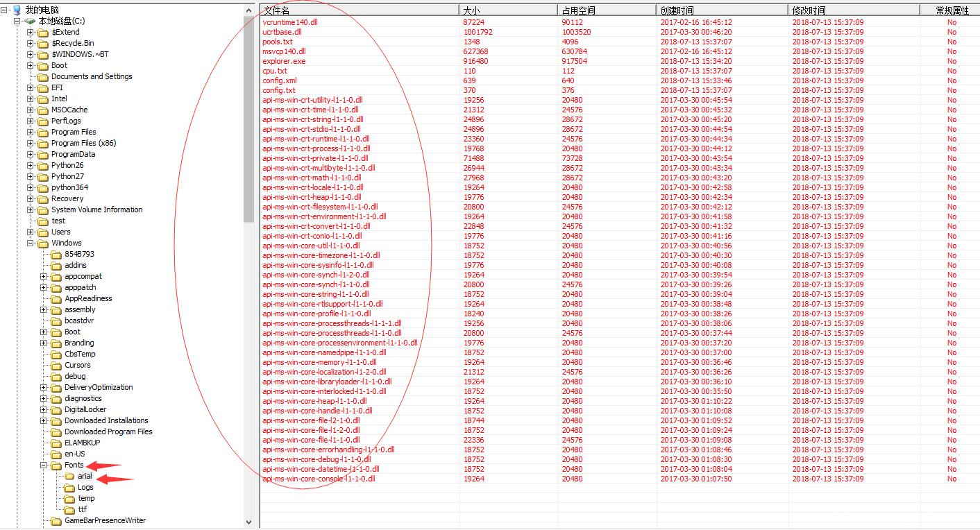Open the Logs folder in tree
The height and width of the screenshot is (530, 980).
tap(85, 487)
